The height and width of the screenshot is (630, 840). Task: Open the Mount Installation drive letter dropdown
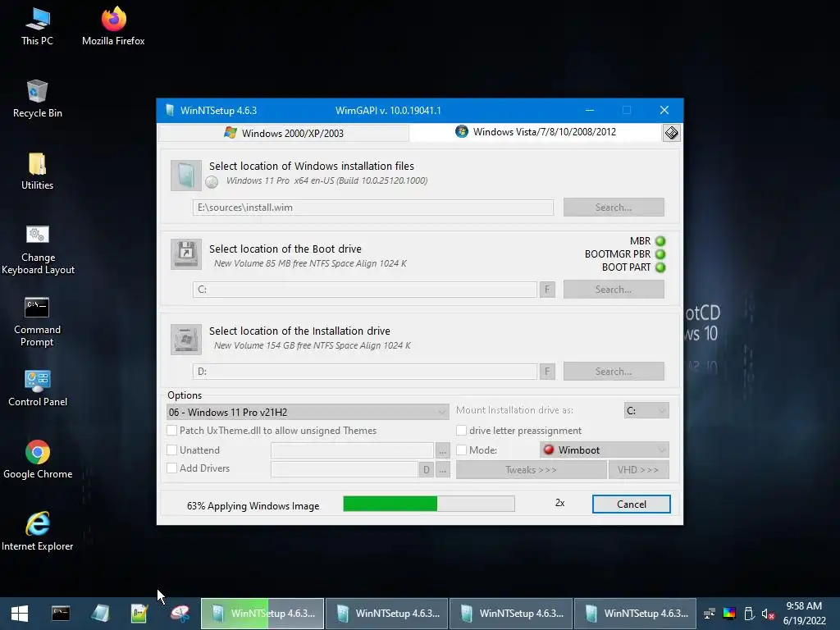646,410
